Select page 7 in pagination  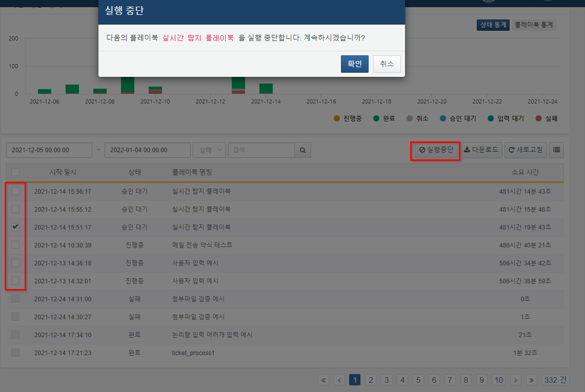[450, 380]
